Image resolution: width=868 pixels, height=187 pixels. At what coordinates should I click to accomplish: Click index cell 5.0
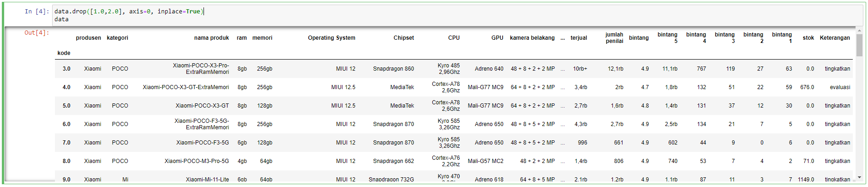66,106
